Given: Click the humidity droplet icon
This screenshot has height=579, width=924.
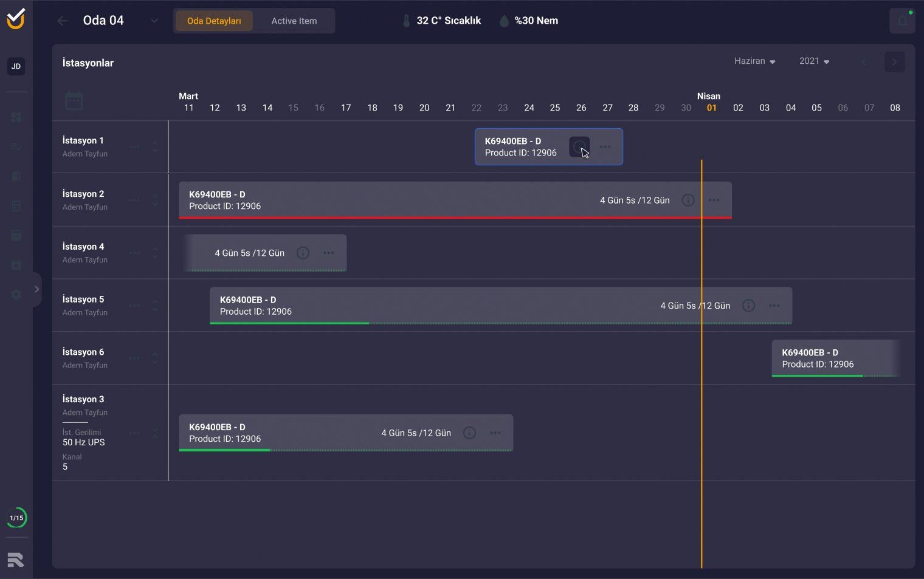Looking at the screenshot, I should (504, 21).
